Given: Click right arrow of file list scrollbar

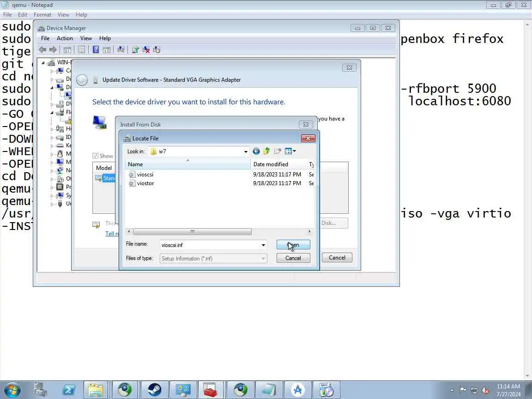Looking at the screenshot, I should pyautogui.click(x=309, y=231).
